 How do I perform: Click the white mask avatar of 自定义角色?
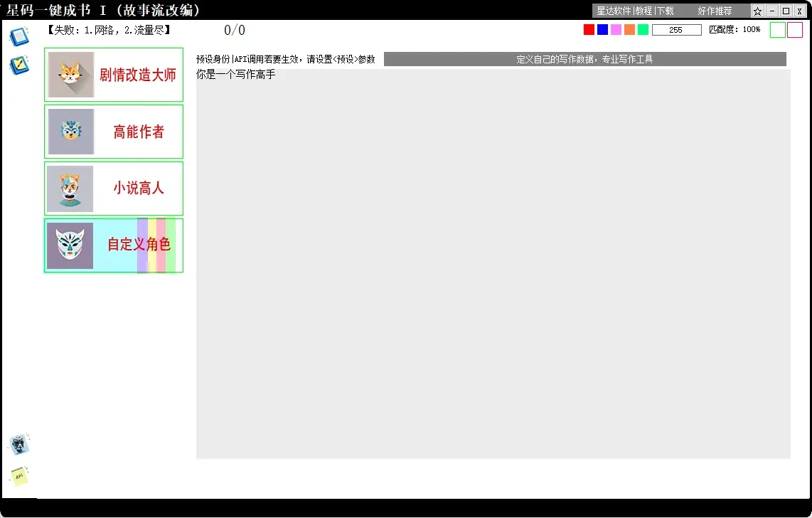click(70, 245)
